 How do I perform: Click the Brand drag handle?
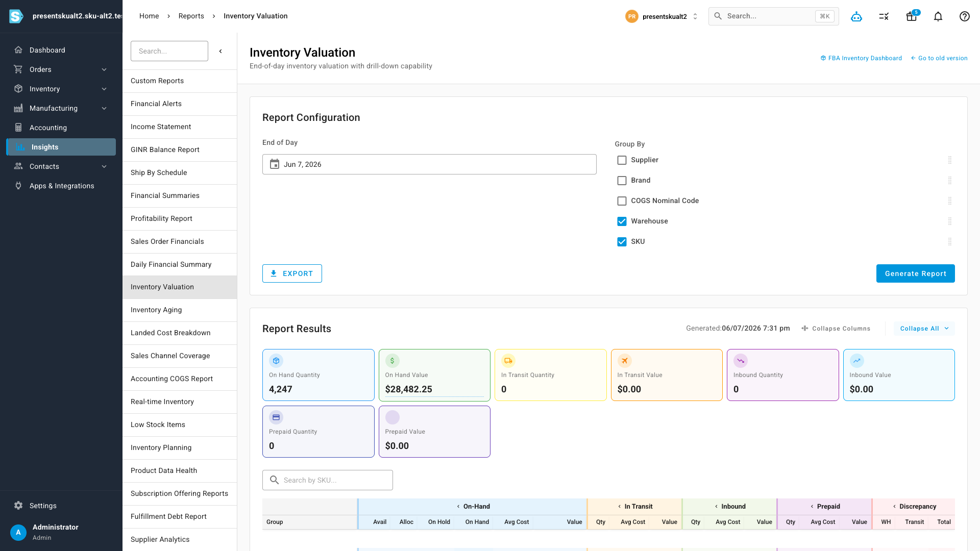pos(950,181)
